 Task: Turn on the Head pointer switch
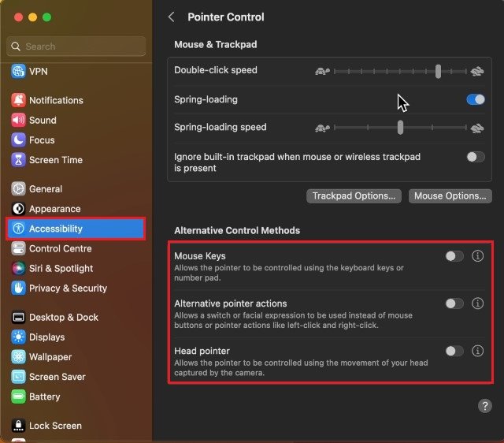pyautogui.click(x=454, y=351)
